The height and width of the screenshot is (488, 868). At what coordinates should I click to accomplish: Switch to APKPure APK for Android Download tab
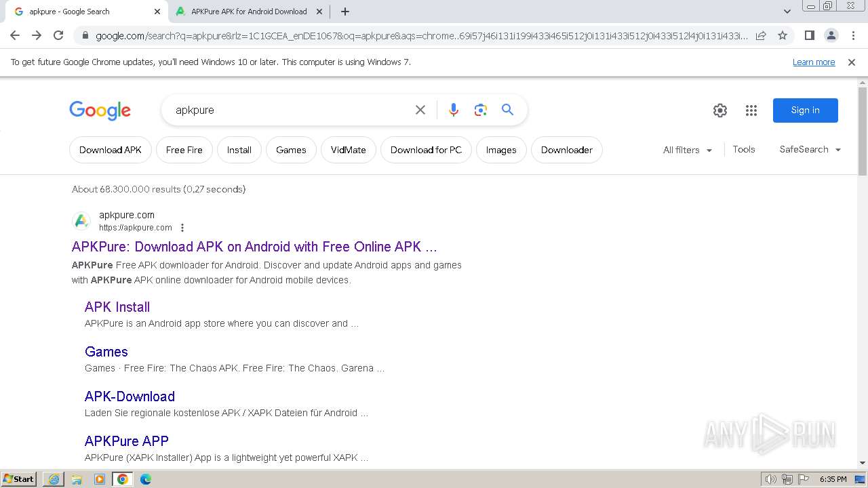(249, 12)
